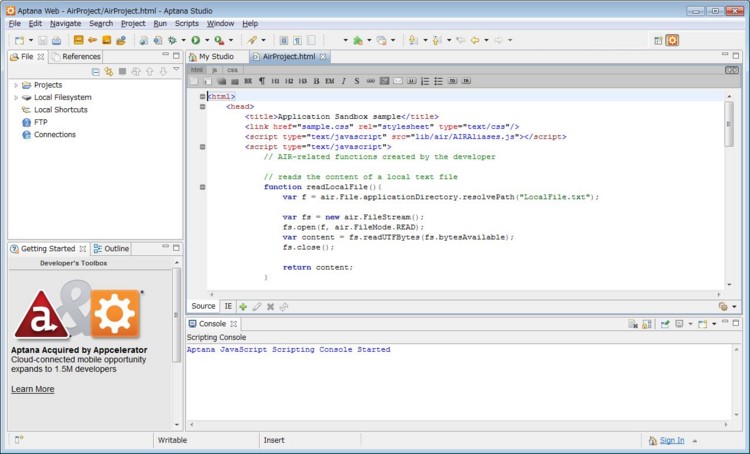This screenshot has width=750, height=454.
Task: Open the Back history dropdown arrow
Action: (x=486, y=41)
